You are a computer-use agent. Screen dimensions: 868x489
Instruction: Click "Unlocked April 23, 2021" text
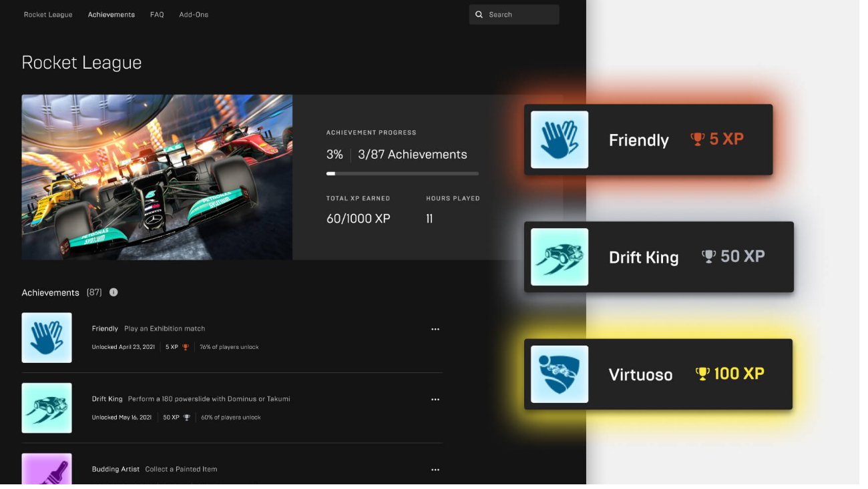coord(124,347)
